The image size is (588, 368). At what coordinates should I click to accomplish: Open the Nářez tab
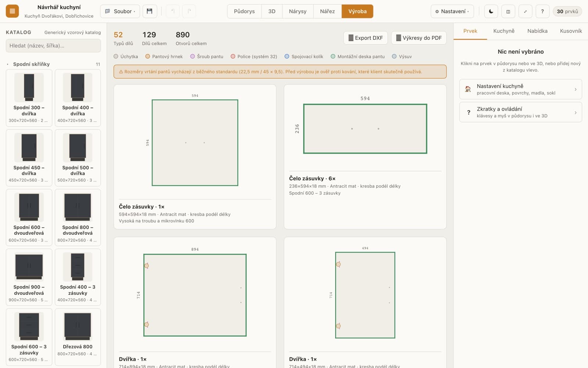click(327, 11)
